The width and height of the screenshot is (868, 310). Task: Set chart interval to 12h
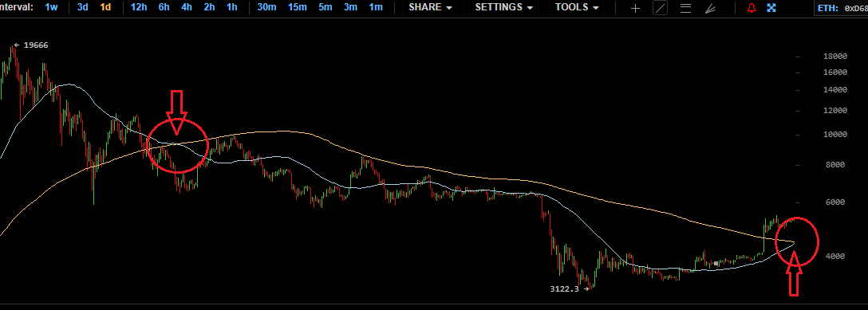[138, 7]
